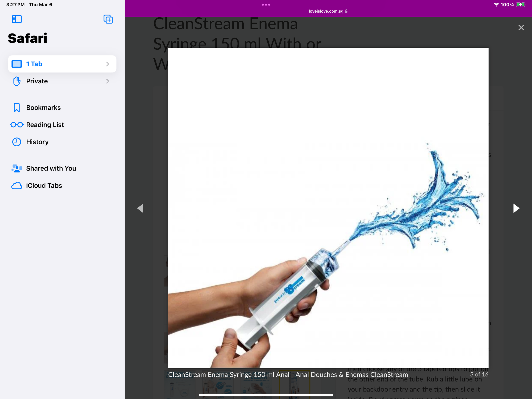The image size is (532, 399).
Task: Close the image lightbox overlay
Action: pos(521,28)
